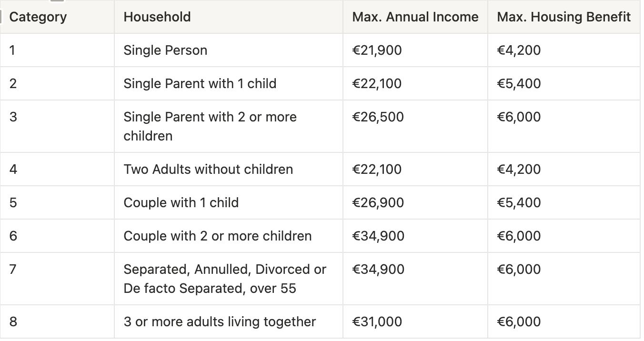644x341 pixels.
Task: Click Two Adults without children cell
Action: [229, 169]
